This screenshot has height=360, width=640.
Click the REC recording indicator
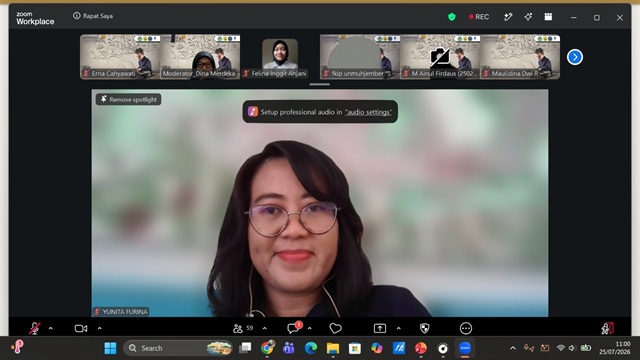[x=479, y=17]
